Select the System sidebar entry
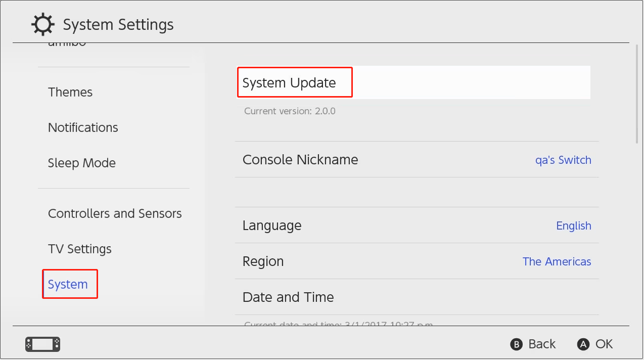Screen dimensions: 644x360 [x=68, y=284]
